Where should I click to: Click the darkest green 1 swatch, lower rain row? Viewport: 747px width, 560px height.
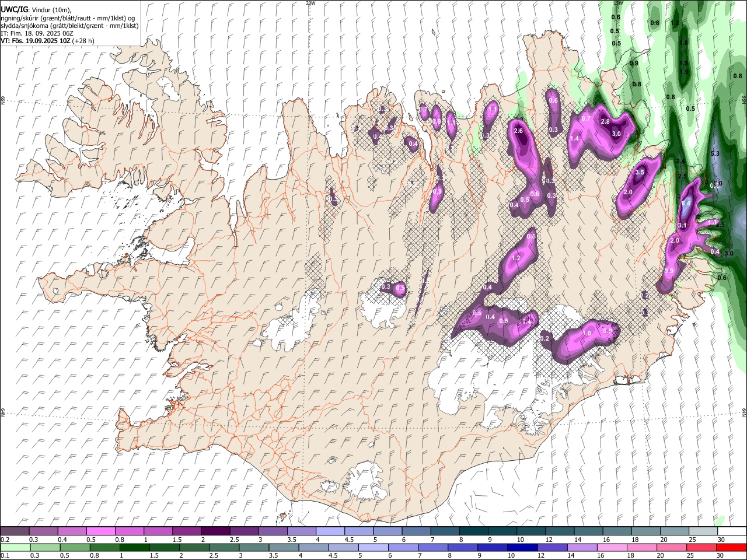[135, 547]
